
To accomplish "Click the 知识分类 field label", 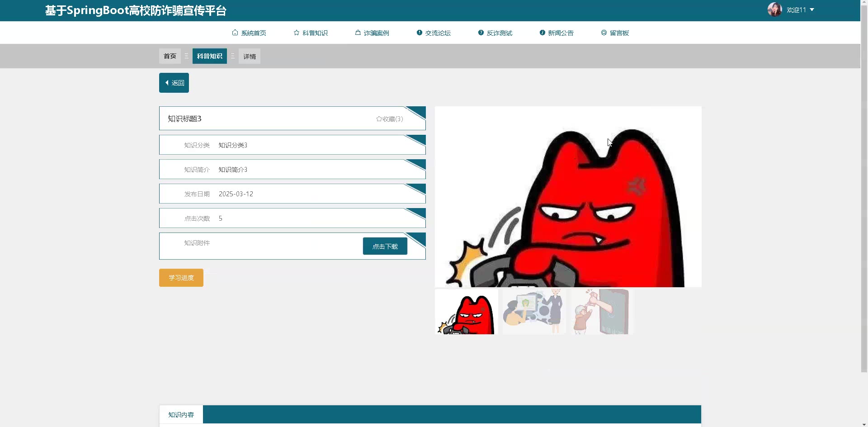I will 197,145.
